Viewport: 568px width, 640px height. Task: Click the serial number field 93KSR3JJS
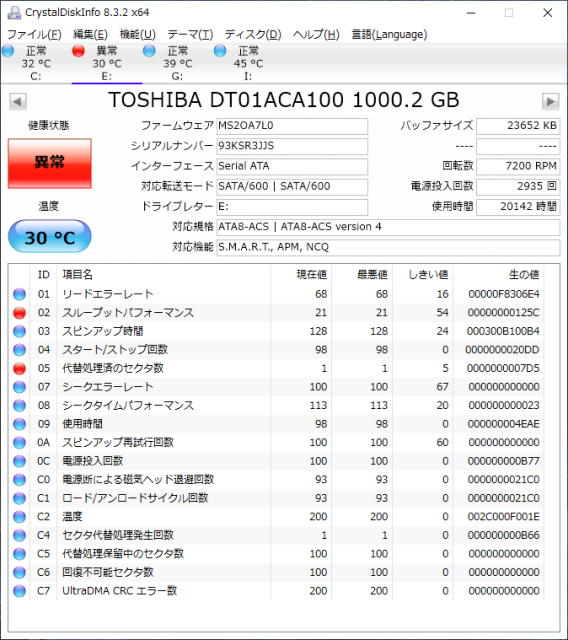click(292, 146)
